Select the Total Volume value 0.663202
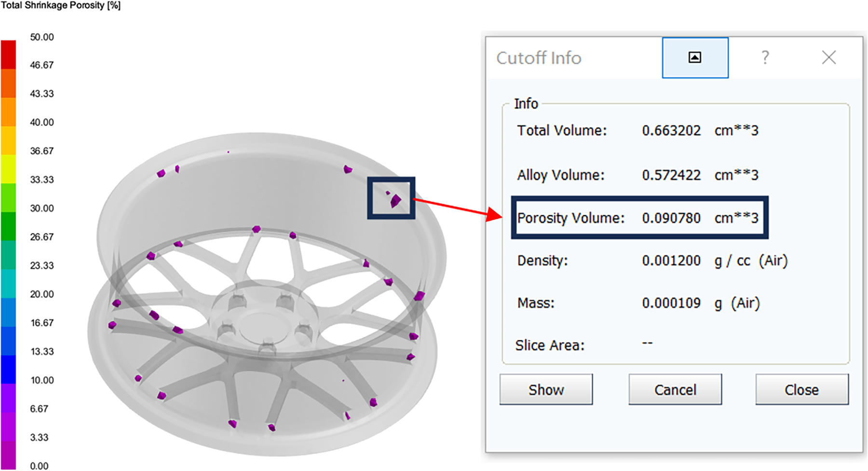The height and width of the screenshot is (471, 868). click(671, 131)
